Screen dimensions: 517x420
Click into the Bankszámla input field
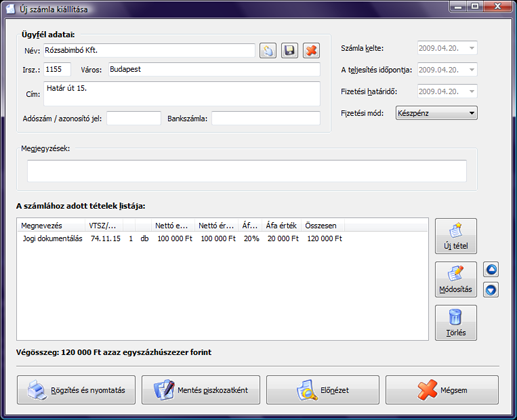pos(266,118)
